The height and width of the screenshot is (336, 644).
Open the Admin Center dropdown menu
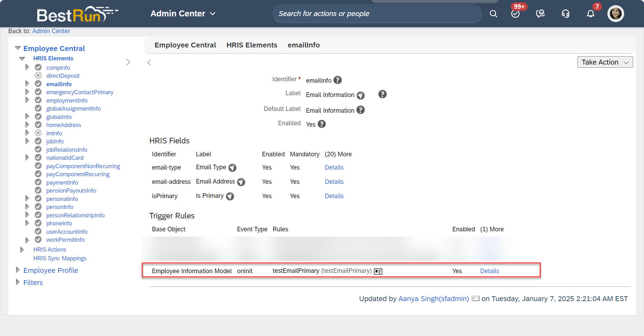[183, 14]
